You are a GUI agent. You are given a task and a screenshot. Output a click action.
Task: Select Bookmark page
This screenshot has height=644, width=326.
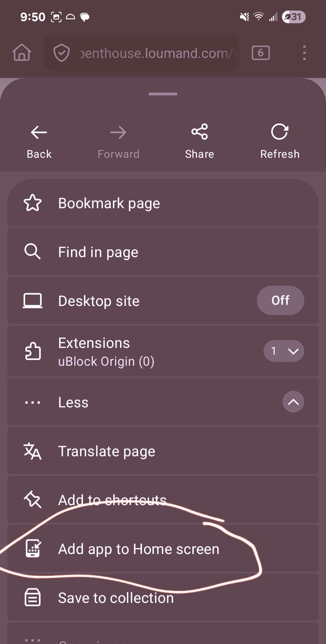tap(109, 203)
